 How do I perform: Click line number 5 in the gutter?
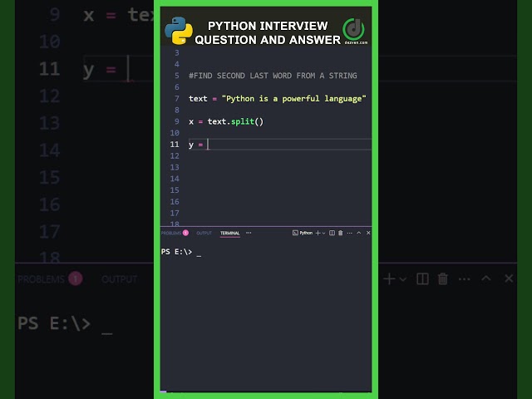click(x=177, y=76)
